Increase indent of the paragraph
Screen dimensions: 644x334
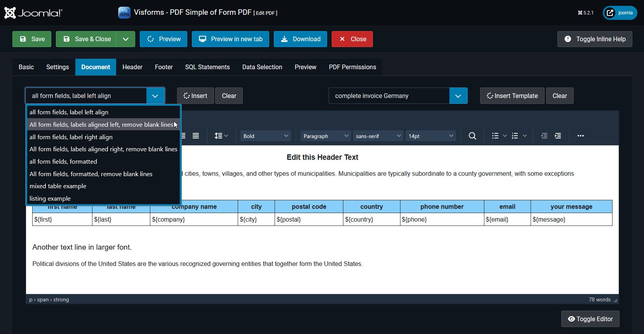pos(558,136)
